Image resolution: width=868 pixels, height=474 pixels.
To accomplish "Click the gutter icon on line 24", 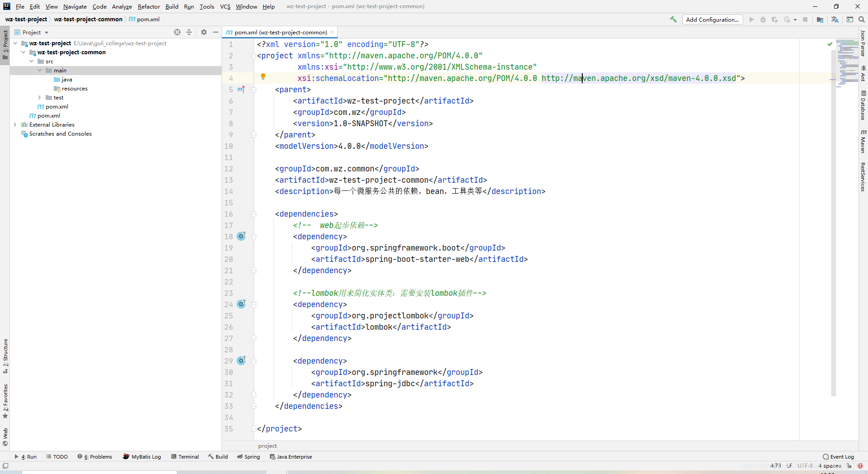I will (x=241, y=304).
